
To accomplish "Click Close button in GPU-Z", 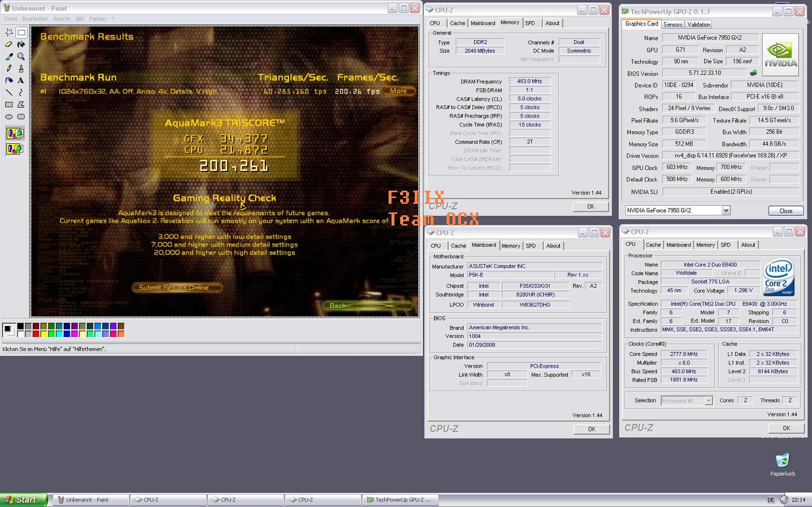I will click(x=786, y=211).
